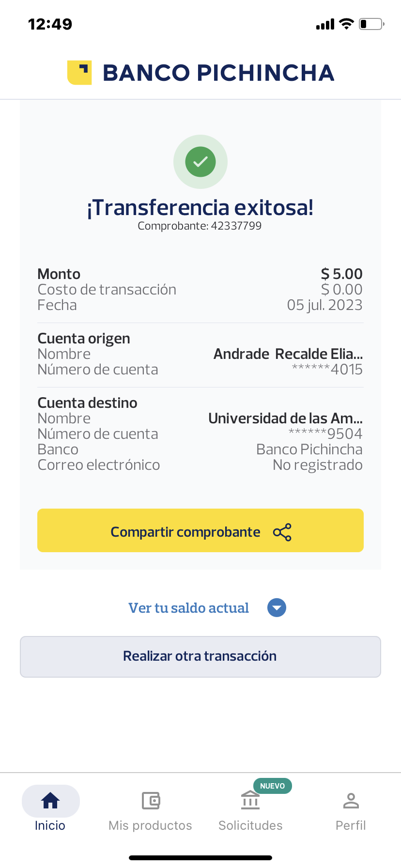
Task: Tap the green success checkmark icon
Action: coord(200,162)
